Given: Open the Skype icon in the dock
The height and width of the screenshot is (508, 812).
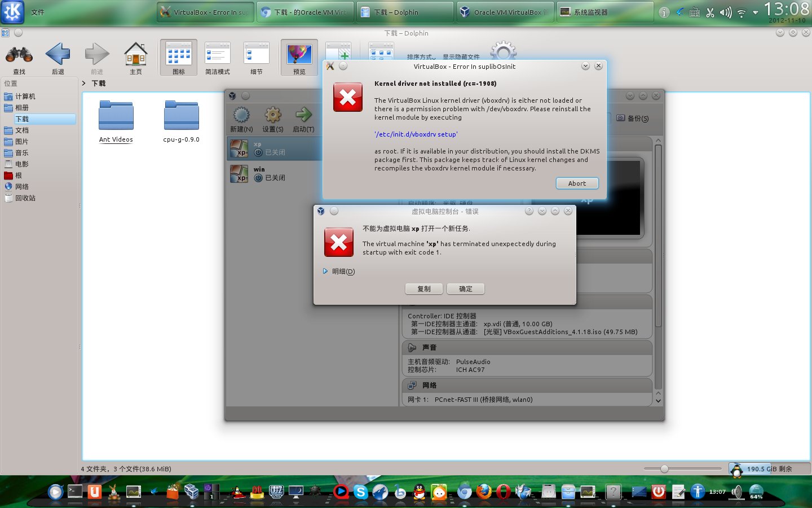Looking at the screenshot, I should 360,492.
